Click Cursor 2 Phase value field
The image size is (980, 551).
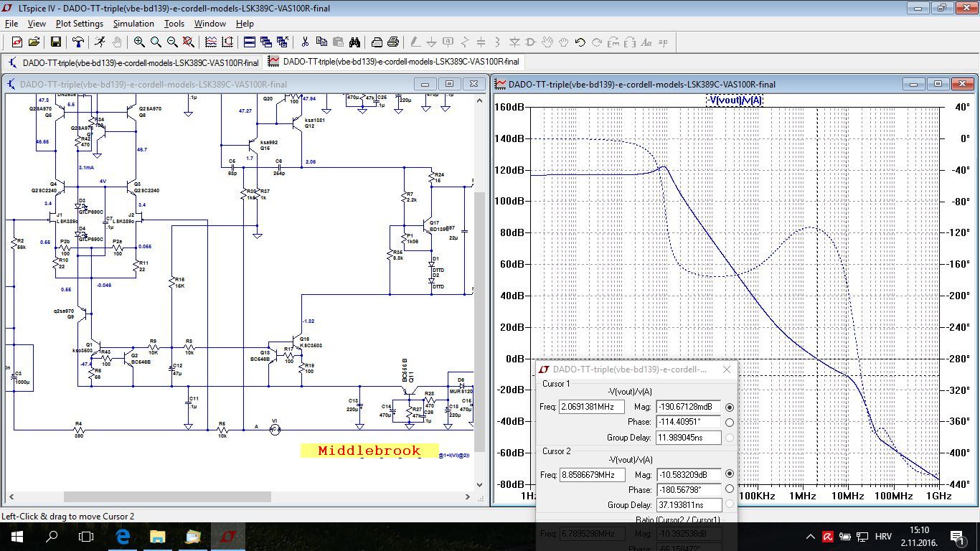(x=689, y=490)
